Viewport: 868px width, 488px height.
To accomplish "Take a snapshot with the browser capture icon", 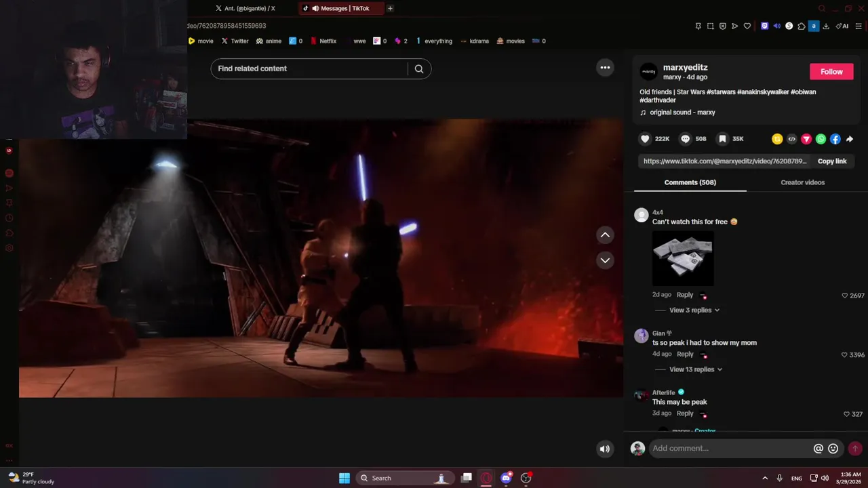I will point(710,26).
